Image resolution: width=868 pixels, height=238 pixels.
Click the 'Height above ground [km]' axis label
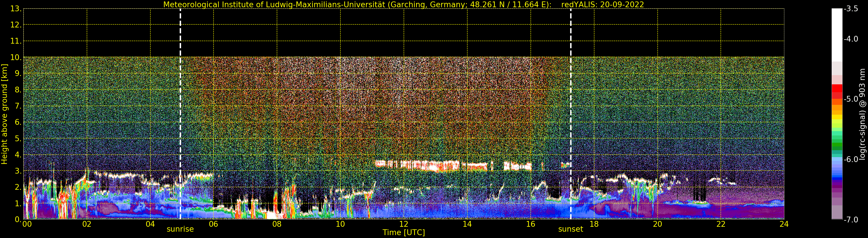pyautogui.click(x=4, y=114)
